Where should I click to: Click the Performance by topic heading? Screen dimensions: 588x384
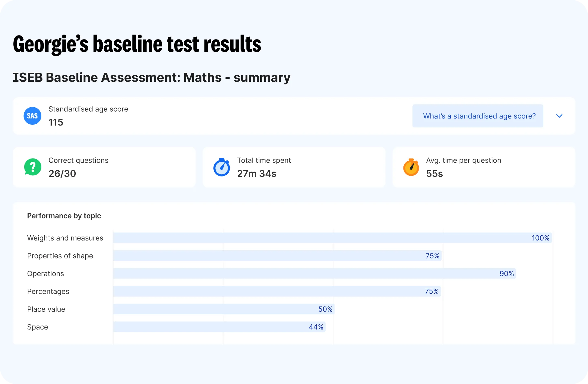point(64,216)
